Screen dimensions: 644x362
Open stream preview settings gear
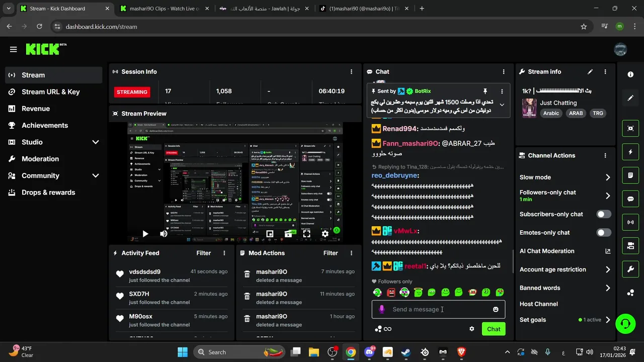[325, 234]
